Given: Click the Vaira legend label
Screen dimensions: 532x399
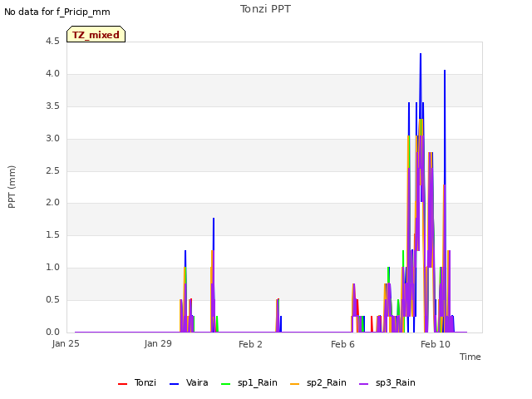Looking at the screenshot, I should tap(197, 382).
